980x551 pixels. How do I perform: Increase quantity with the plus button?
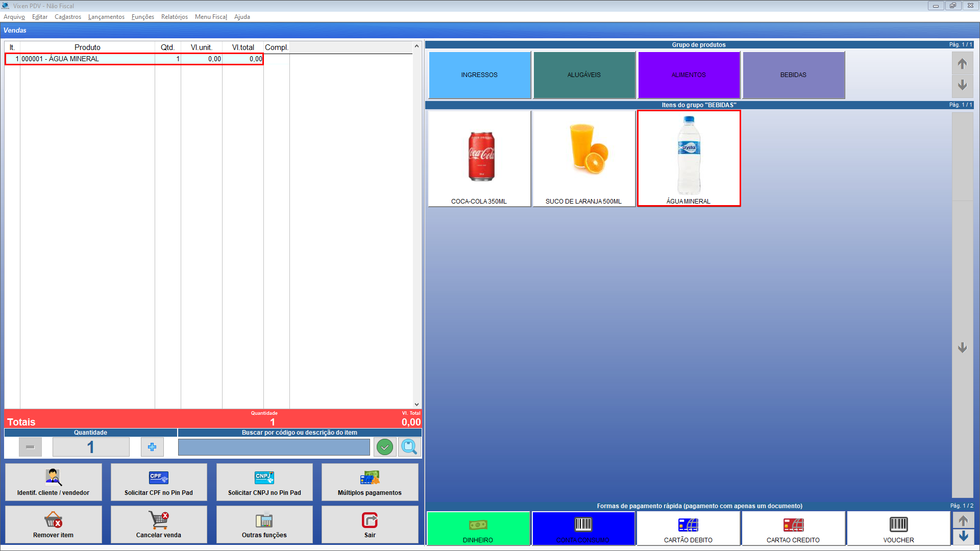tap(152, 447)
